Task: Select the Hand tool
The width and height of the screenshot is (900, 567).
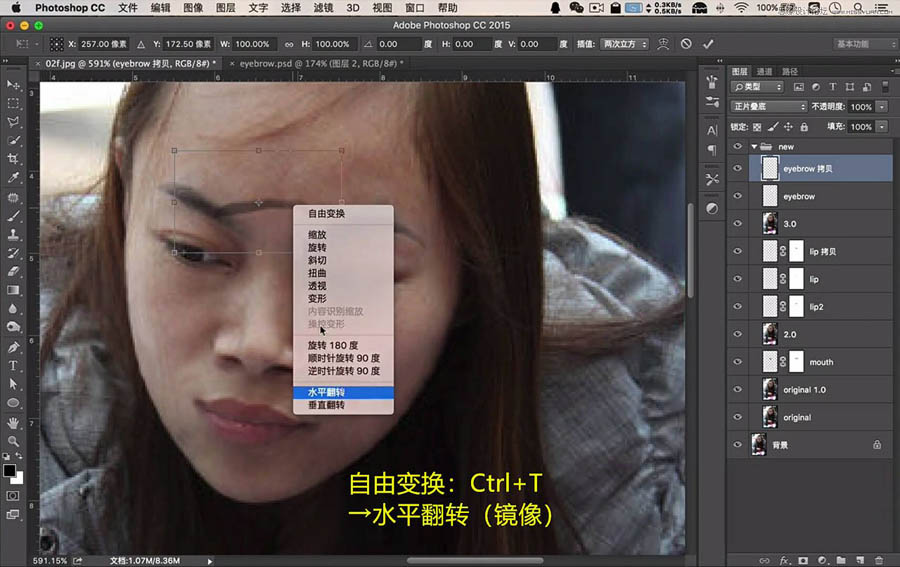Action: coord(13,423)
